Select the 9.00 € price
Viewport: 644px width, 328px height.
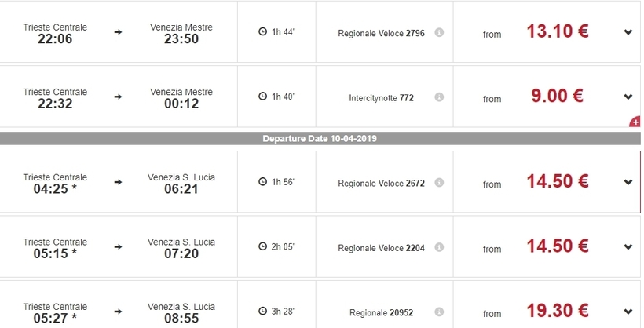coord(558,96)
